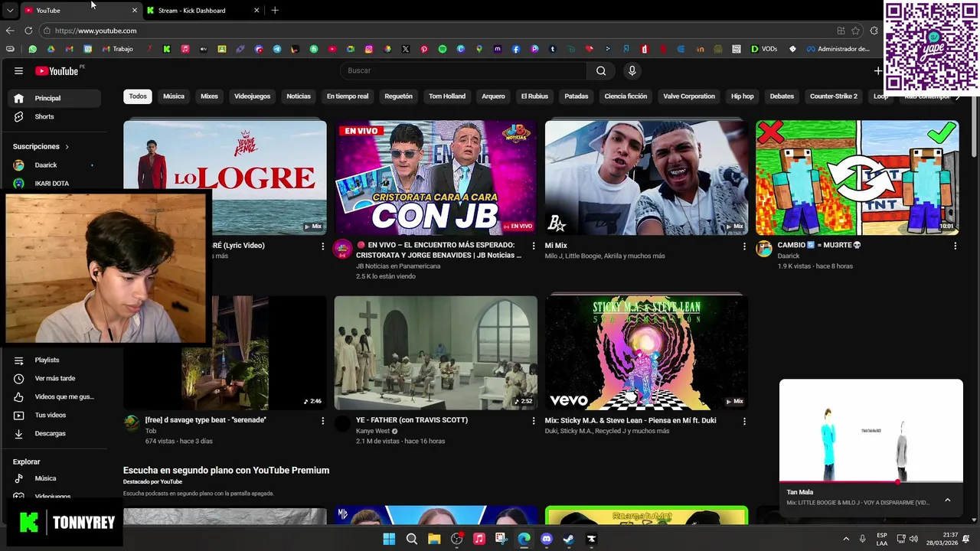Open the VODs bookmark
980x551 pixels.
click(764, 49)
